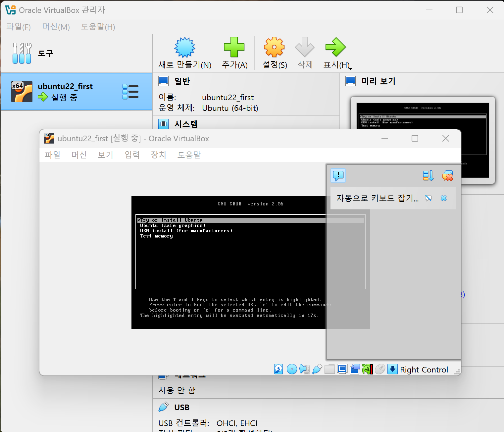This screenshot has width=504, height=432.
Task: Open 장치 menu in the VM window
Action: click(x=158, y=155)
